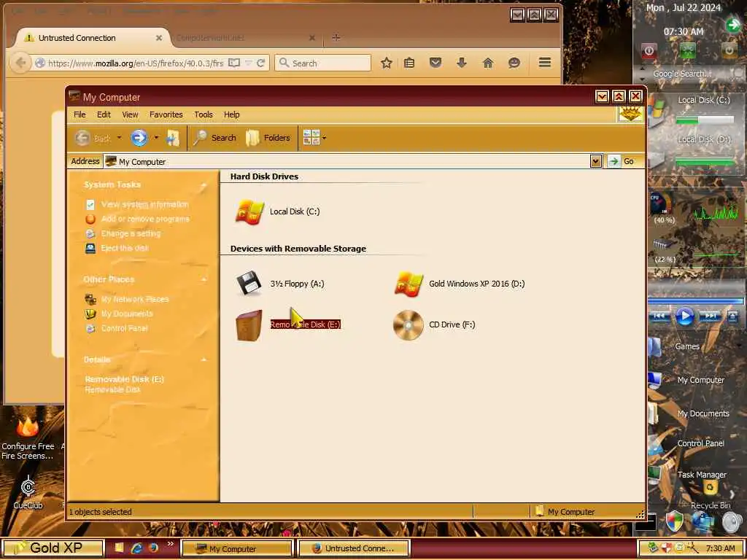Viewport: 747px width, 560px height.
Task: Click View system information link
Action: 145,204
